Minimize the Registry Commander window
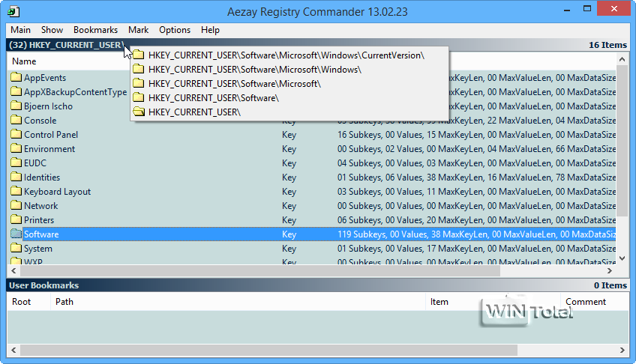 (x=568, y=9)
